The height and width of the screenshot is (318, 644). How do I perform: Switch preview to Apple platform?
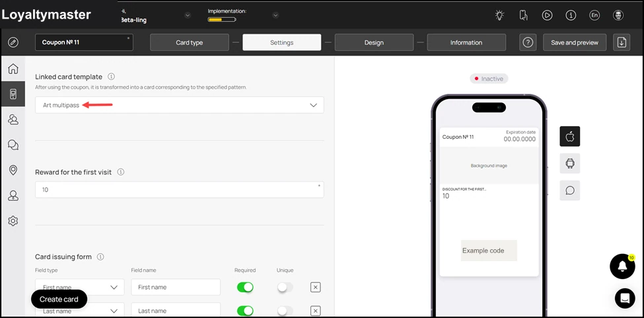click(x=569, y=136)
